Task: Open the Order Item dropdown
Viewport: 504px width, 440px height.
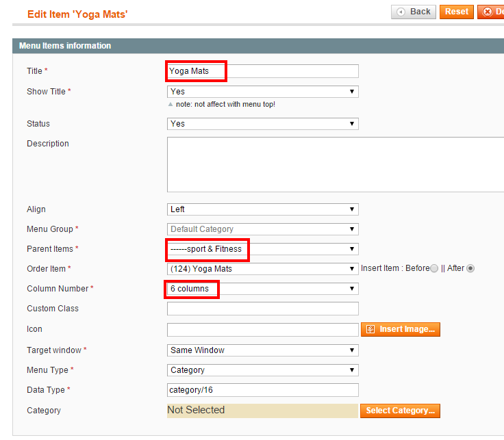Action: point(262,269)
